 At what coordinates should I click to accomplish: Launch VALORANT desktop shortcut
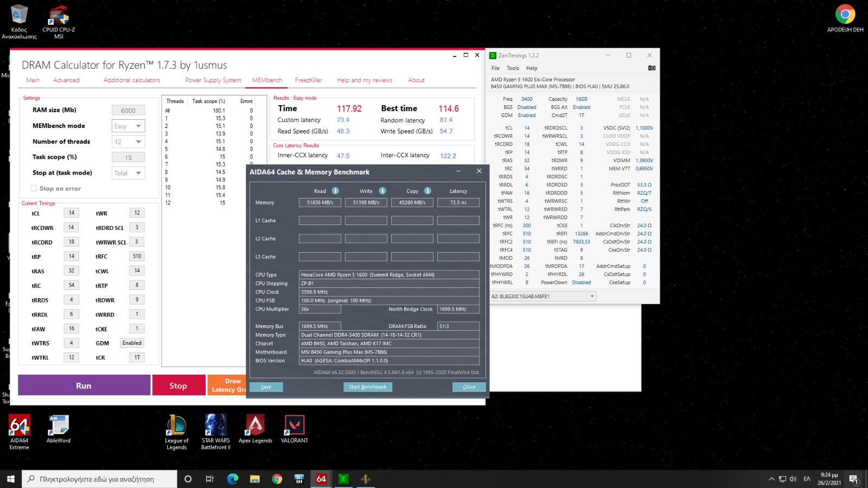295,429
